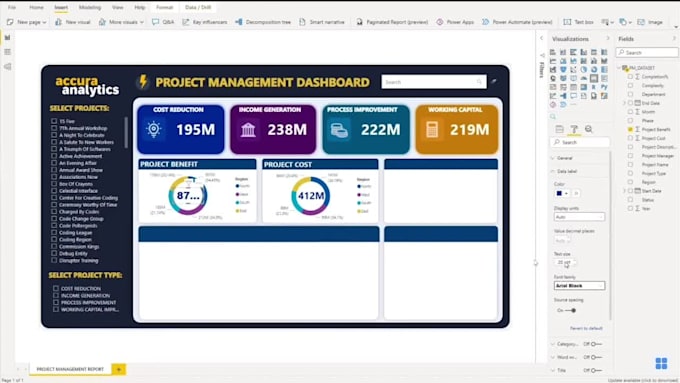Insert a Text box

(578, 22)
